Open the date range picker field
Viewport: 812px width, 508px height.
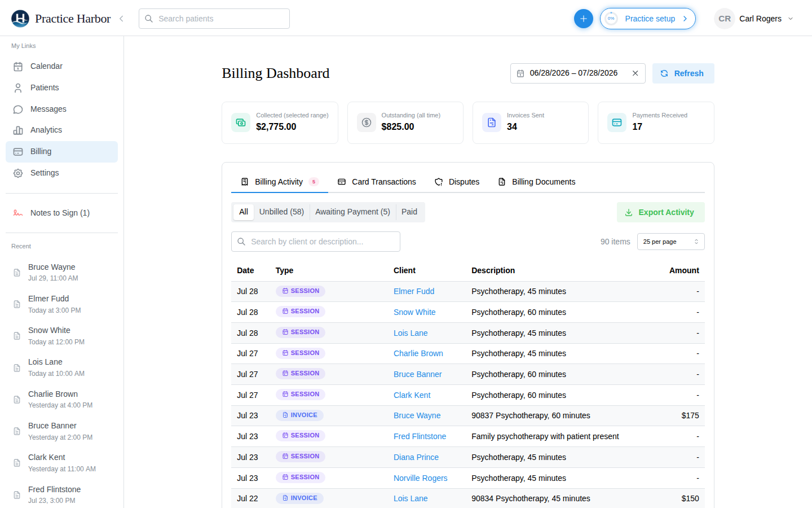577,73
